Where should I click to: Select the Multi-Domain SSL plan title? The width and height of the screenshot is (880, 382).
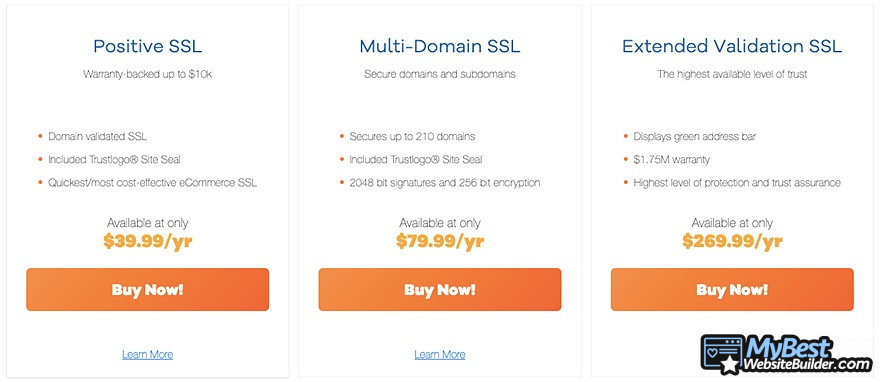tap(440, 46)
